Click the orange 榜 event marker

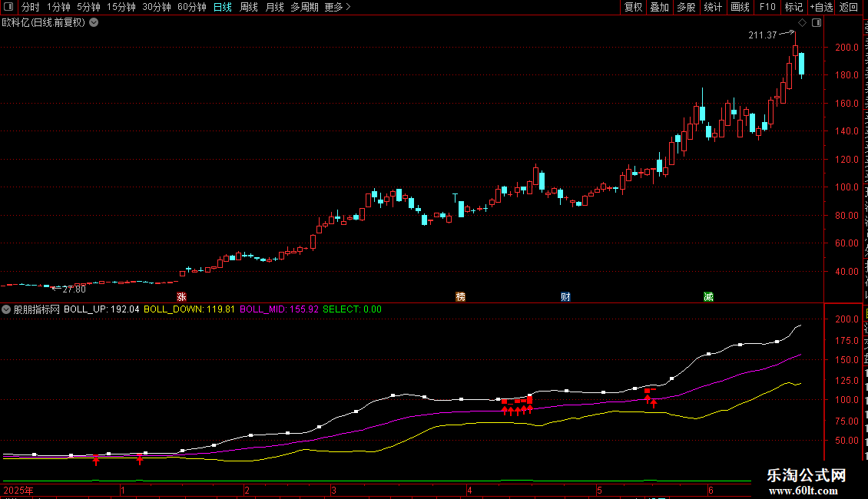[461, 296]
